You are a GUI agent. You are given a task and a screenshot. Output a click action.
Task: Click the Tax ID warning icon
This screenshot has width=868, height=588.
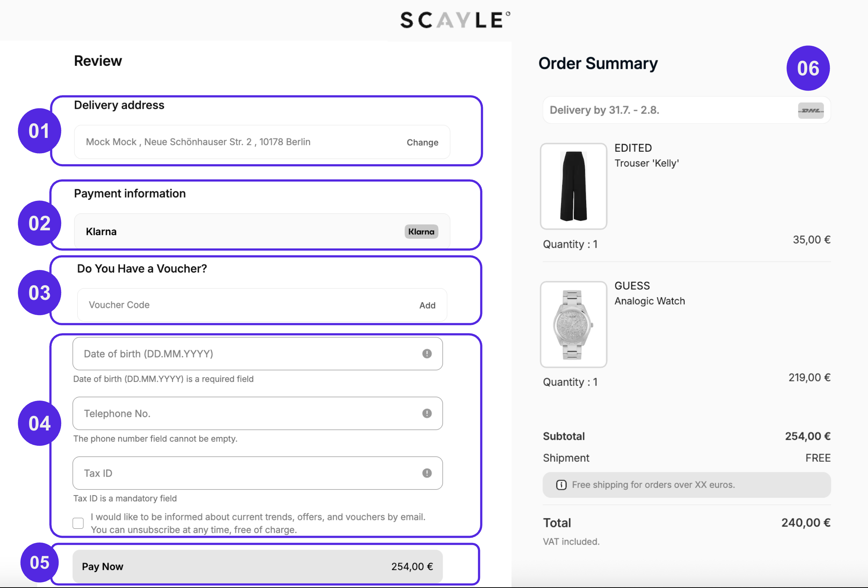click(x=427, y=473)
